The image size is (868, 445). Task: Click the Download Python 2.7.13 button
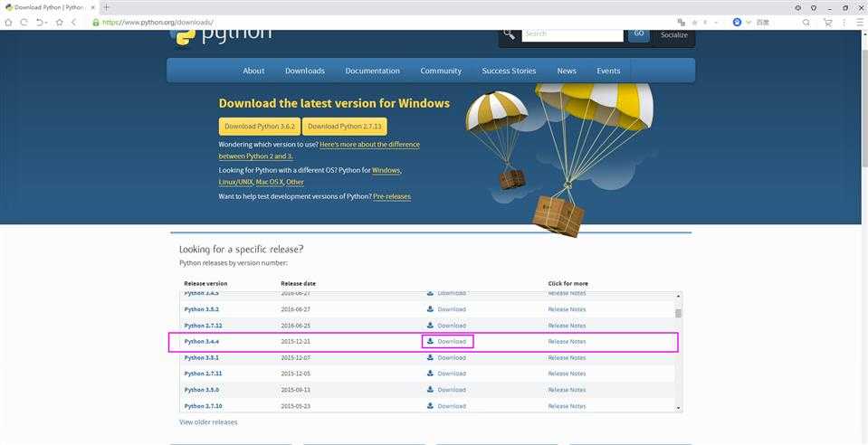point(344,127)
